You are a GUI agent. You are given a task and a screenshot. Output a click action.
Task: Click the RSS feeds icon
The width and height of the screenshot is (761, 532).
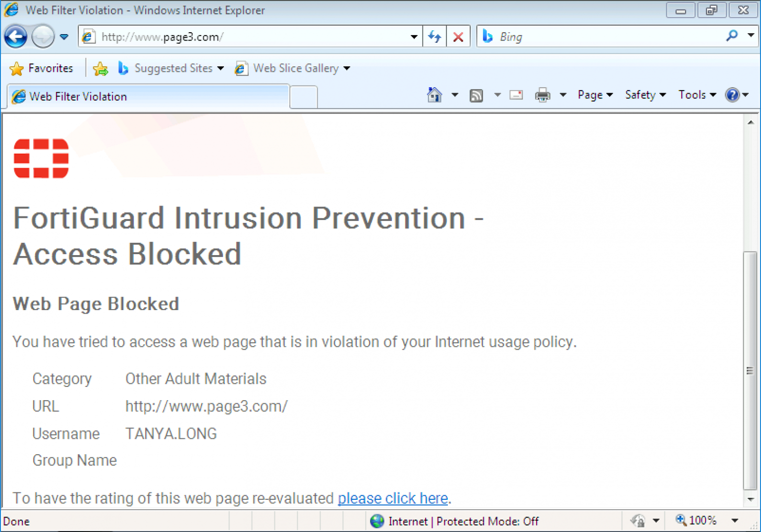476,95
